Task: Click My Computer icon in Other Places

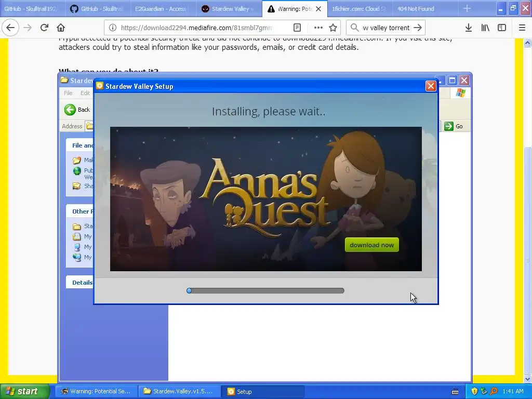Action: coord(77,247)
